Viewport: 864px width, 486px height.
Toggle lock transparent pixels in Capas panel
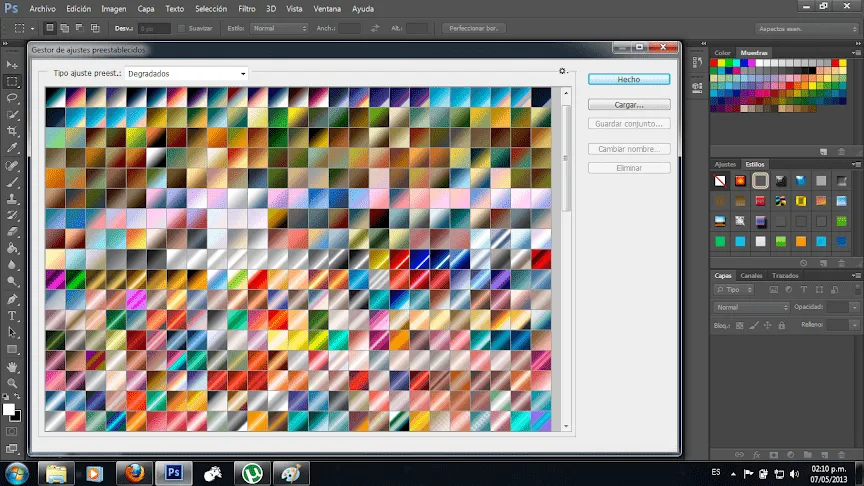(x=739, y=326)
